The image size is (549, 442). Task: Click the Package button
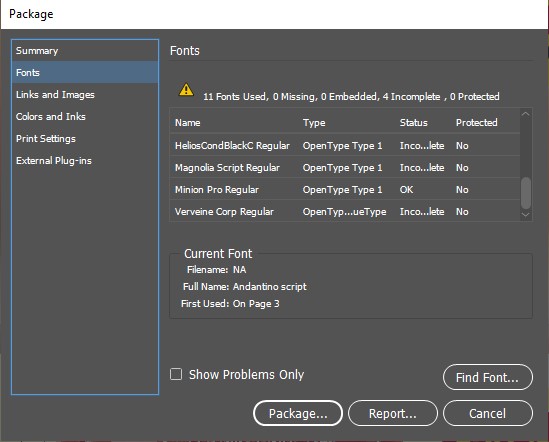tap(298, 413)
